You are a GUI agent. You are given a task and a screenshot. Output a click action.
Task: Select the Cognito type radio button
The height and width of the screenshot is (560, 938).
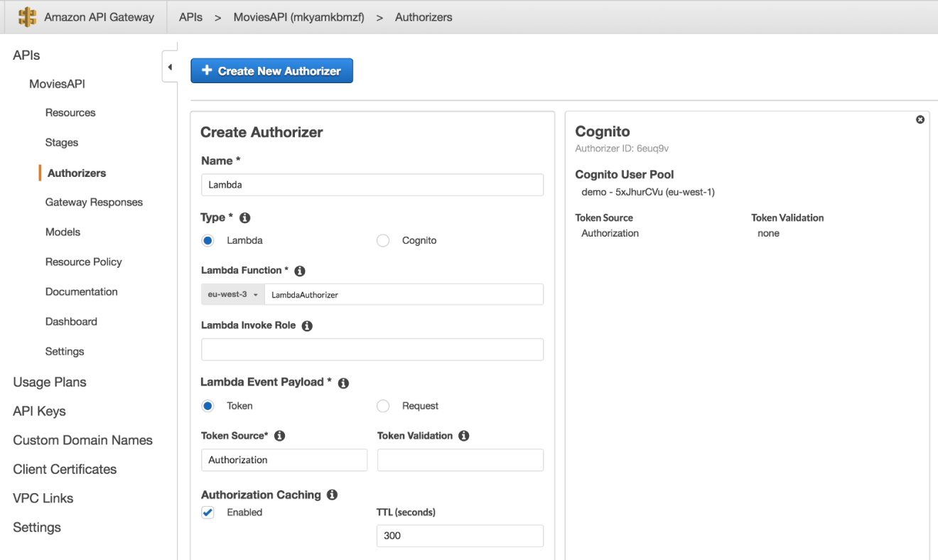pos(383,241)
